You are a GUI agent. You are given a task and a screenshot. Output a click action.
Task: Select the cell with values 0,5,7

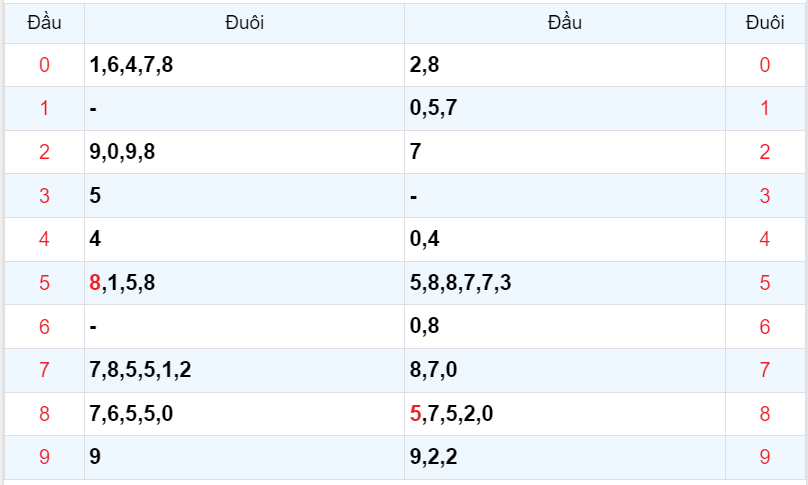click(434, 109)
